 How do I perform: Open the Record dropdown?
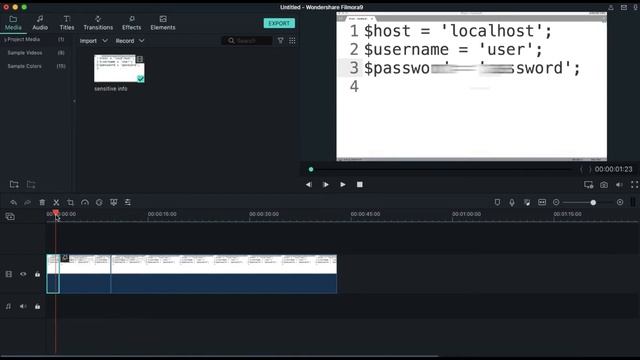[x=130, y=41]
